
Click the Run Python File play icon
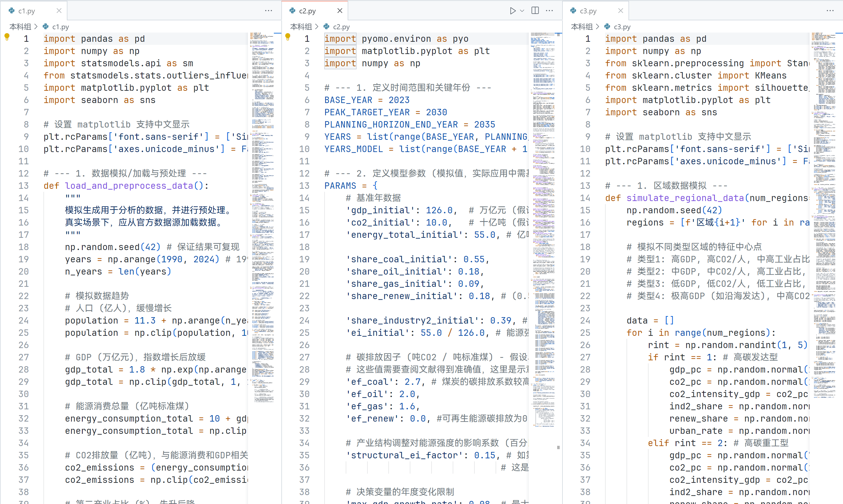click(512, 11)
